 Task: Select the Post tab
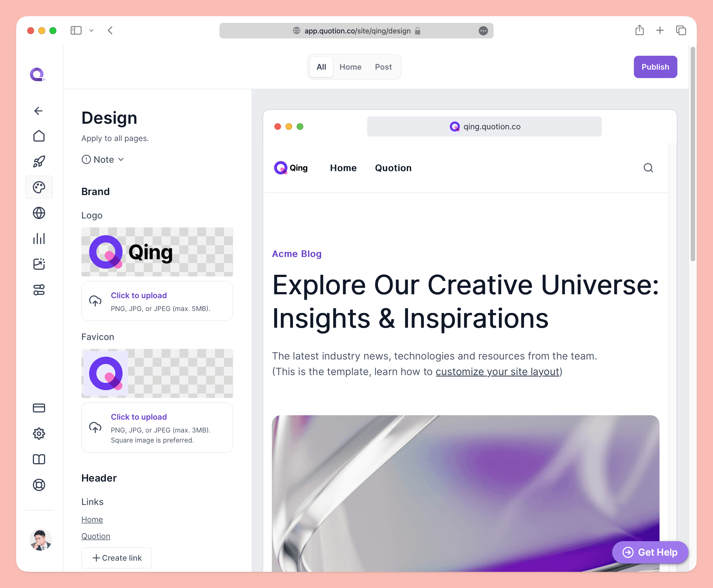383,67
